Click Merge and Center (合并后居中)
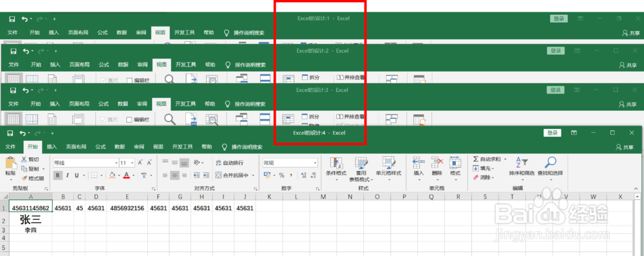The image size is (644, 256). 232,175
